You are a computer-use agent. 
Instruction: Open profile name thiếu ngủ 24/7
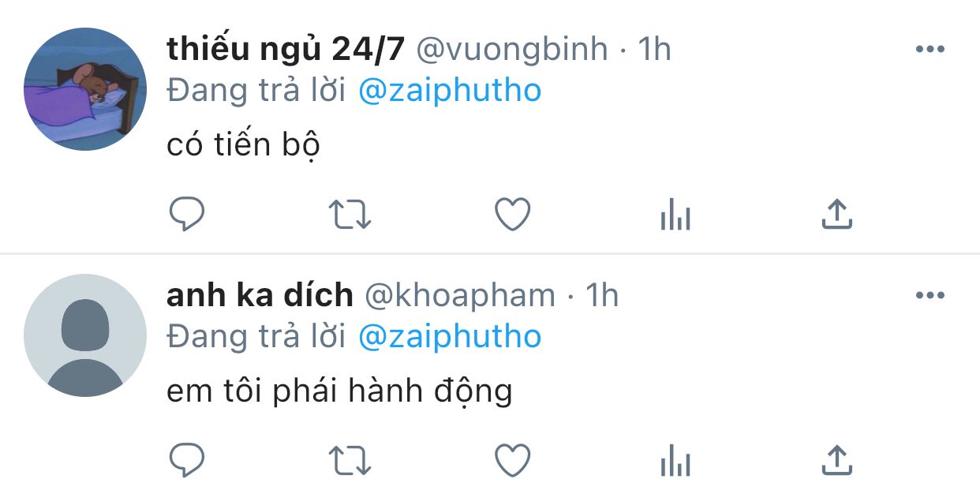pyautogui.click(x=286, y=50)
